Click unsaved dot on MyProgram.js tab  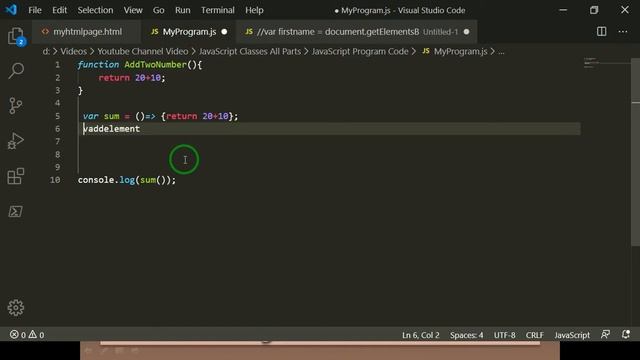click(x=224, y=31)
